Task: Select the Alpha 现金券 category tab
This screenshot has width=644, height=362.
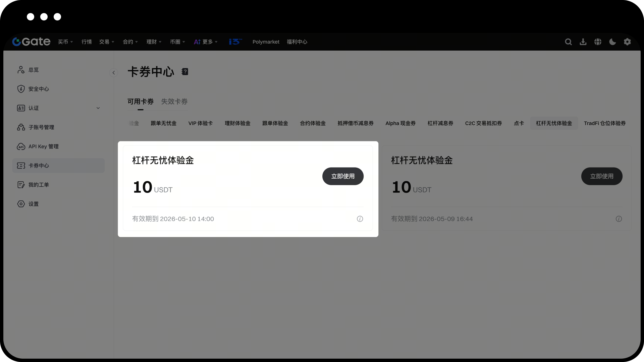Action: coord(400,123)
